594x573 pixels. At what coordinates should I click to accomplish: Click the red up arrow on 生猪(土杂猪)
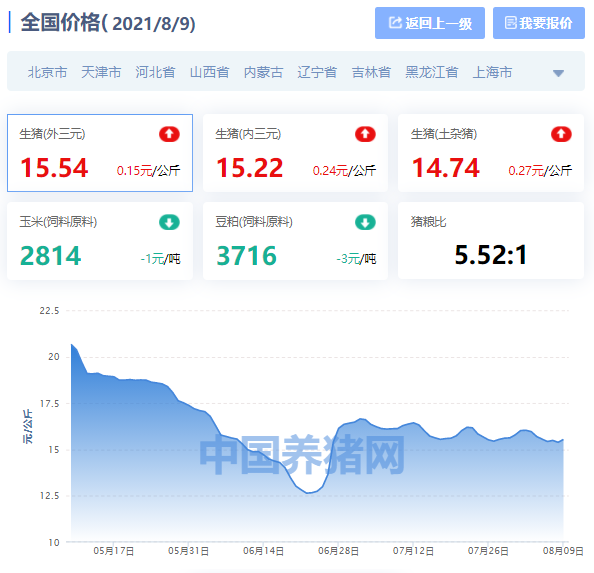(x=561, y=134)
